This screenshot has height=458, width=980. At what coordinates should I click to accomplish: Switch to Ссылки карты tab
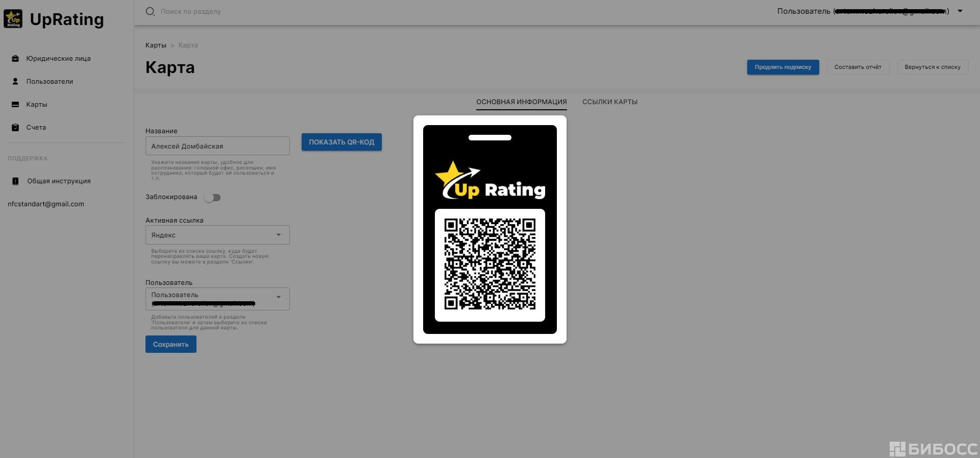(610, 102)
